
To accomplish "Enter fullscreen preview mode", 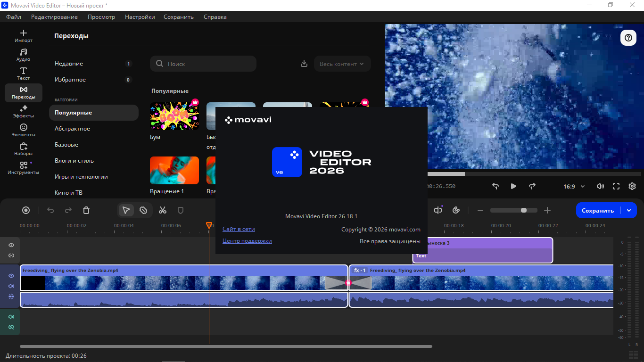I will coord(616,186).
